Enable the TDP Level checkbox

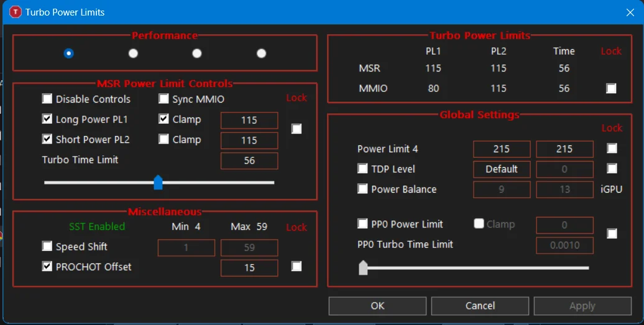point(362,168)
